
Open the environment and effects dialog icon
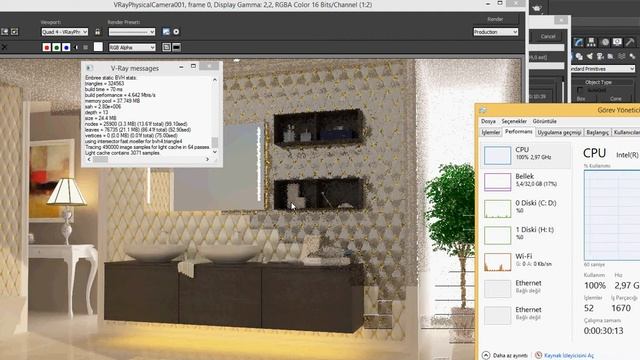(176, 31)
